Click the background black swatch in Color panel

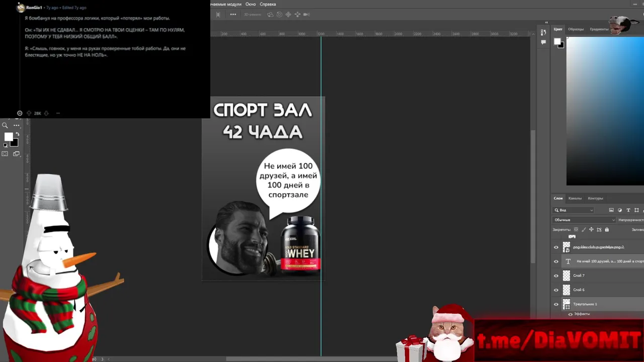click(561, 46)
